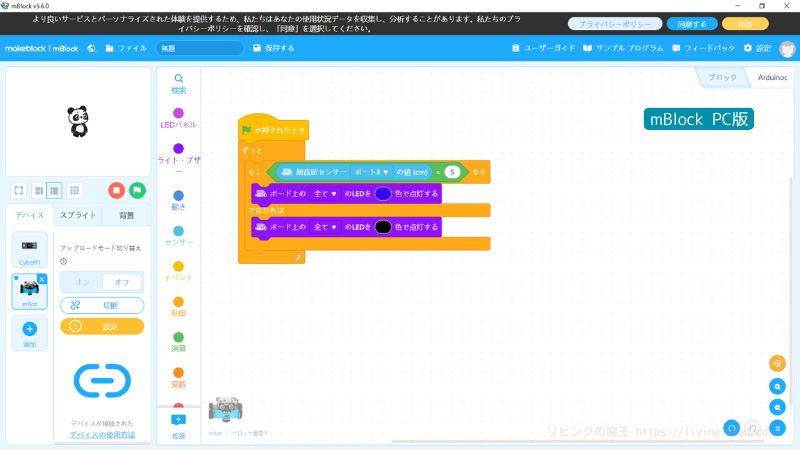Screen dimensions: 800x450
Task: Remove mBot device with X icon
Action: [42, 279]
